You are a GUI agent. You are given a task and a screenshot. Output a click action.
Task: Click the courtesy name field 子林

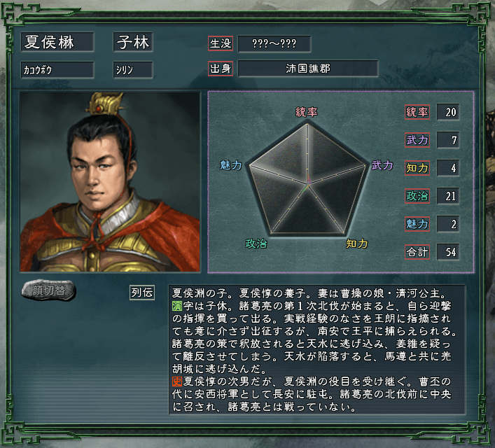(x=133, y=42)
